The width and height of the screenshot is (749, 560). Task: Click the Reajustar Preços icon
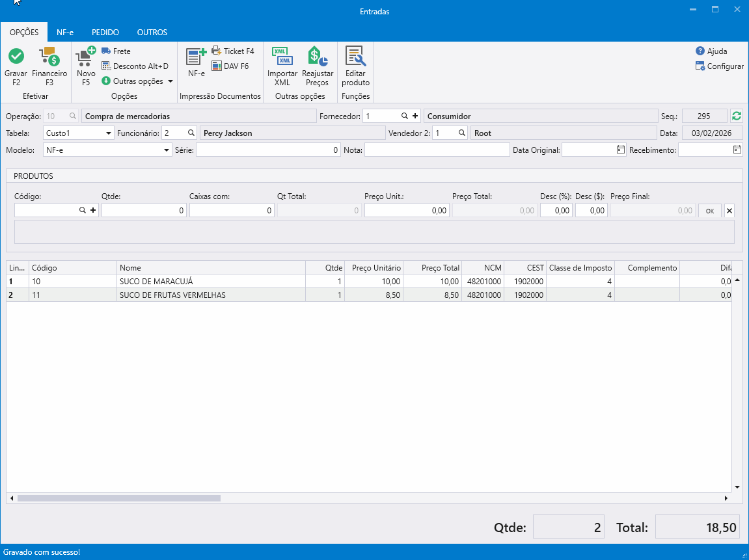point(318,57)
